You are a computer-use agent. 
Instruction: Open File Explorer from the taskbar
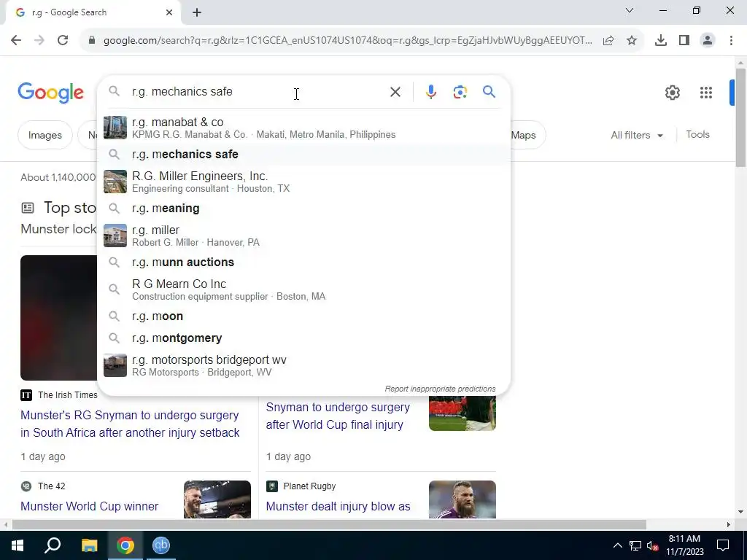(89, 545)
